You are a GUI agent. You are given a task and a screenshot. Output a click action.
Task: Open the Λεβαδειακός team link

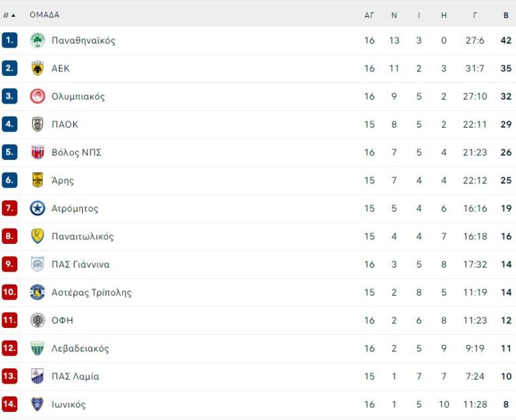(80, 348)
